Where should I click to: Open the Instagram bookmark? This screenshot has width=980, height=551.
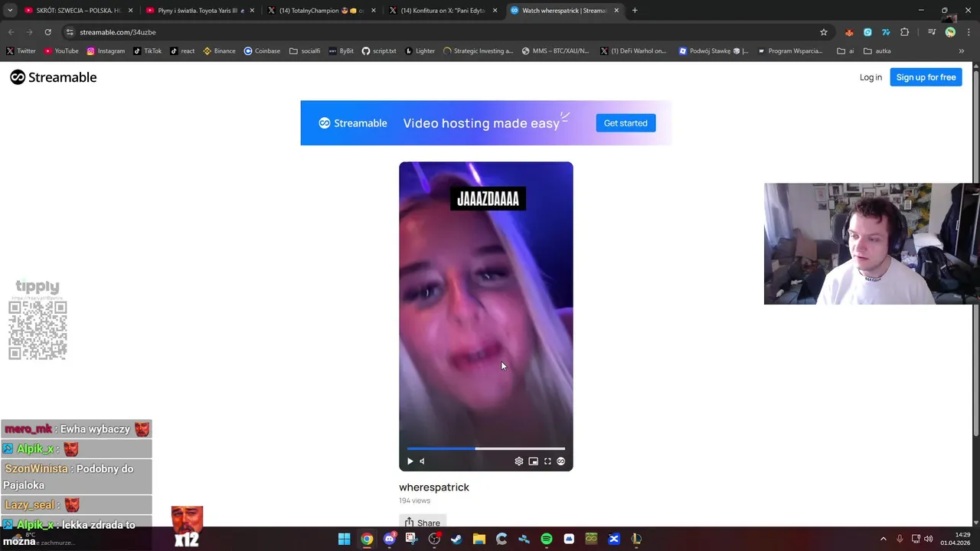[106, 51]
